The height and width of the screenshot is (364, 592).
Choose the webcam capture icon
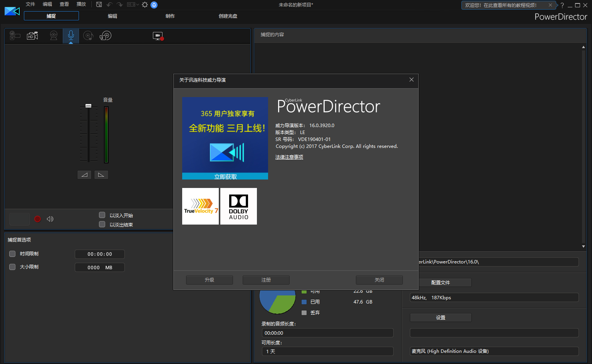coord(54,36)
